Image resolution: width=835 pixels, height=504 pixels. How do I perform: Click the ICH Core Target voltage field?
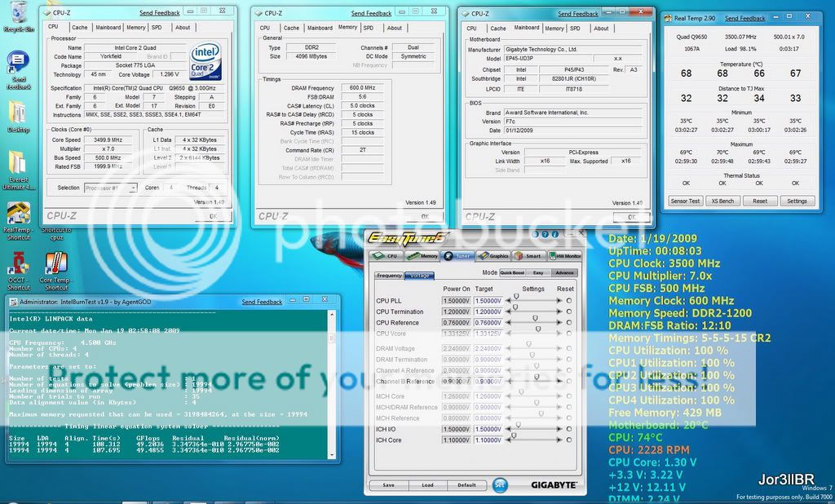(488, 440)
